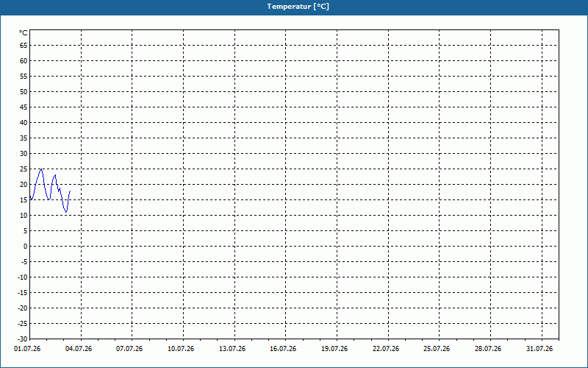Click the °C unit label on axis
The height and width of the screenshot is (368, 588).
tap(24, 33)
